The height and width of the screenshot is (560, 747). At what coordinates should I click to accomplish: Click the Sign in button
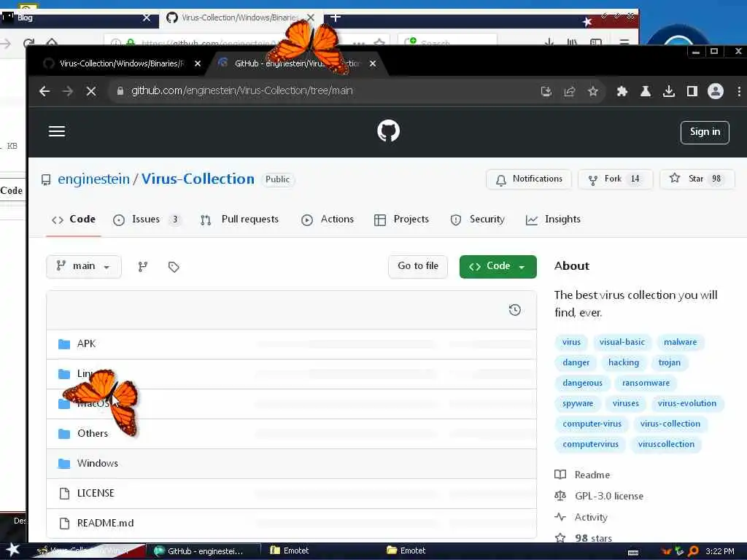705,132
